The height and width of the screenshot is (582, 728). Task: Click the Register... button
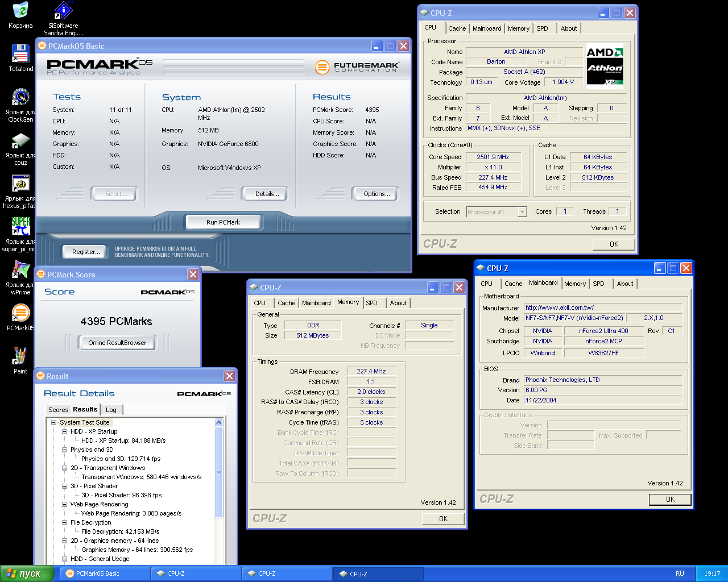86,252
